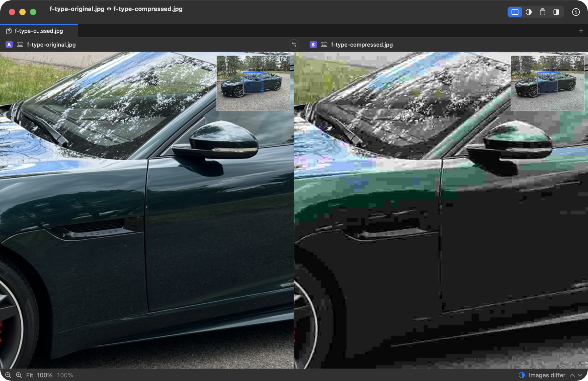Click the window title text

click(116, 9)
